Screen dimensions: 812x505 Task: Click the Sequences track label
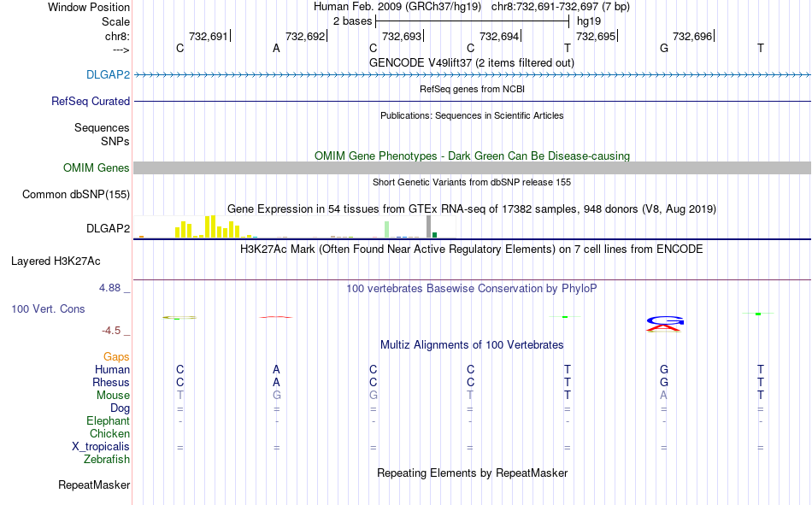point(102,127)
